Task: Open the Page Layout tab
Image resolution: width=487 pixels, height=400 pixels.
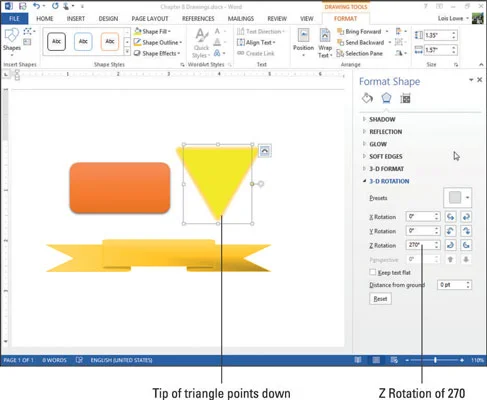Action: click(x=150, y=19)
